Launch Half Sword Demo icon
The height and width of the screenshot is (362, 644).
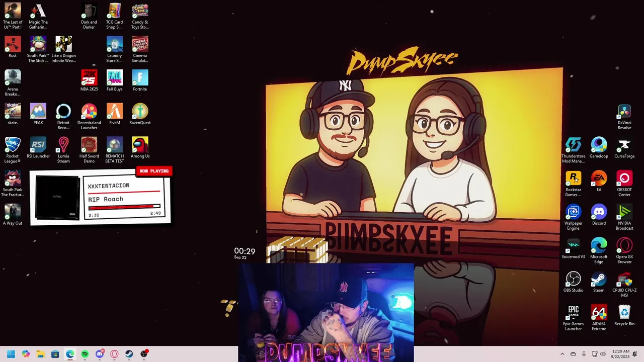89,150
